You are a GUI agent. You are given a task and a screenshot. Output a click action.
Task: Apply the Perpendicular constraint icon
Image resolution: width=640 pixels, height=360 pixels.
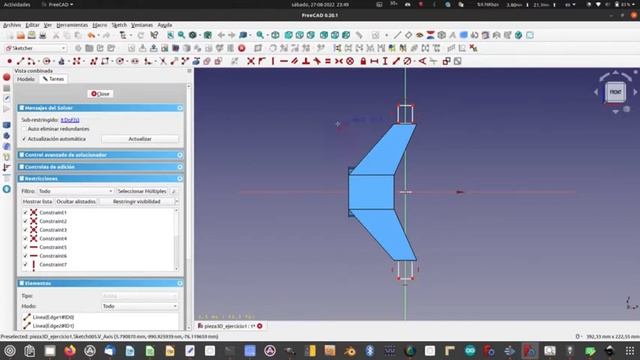coord(306,61)
